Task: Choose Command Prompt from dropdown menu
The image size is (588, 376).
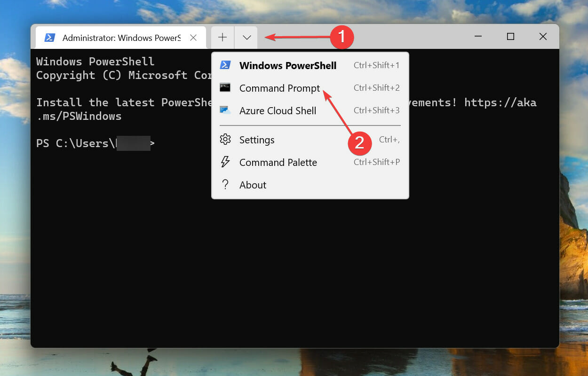Action: tap(310, 88)
